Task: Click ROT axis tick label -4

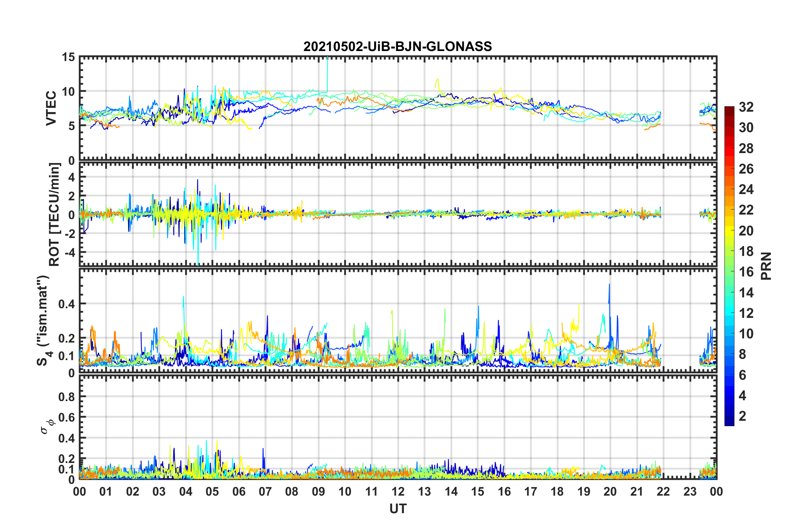Action: [x=69, y=253]
